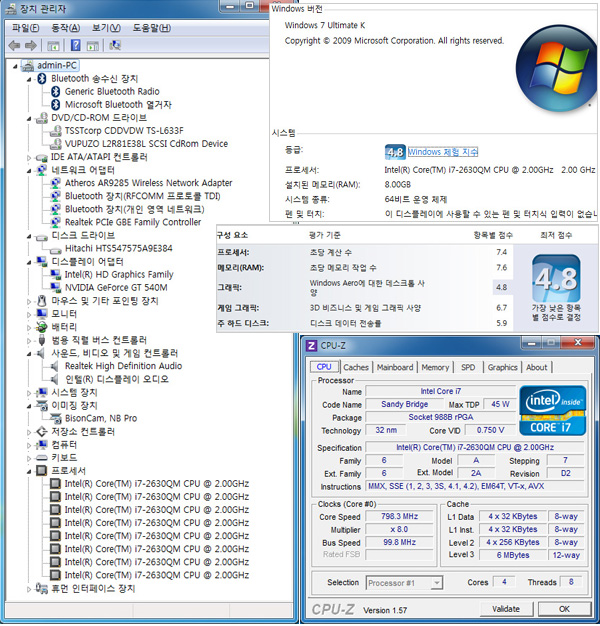Click the CPU-Z title bar Z icon
The height and width of the screenshot is (626, 600).
311,345
